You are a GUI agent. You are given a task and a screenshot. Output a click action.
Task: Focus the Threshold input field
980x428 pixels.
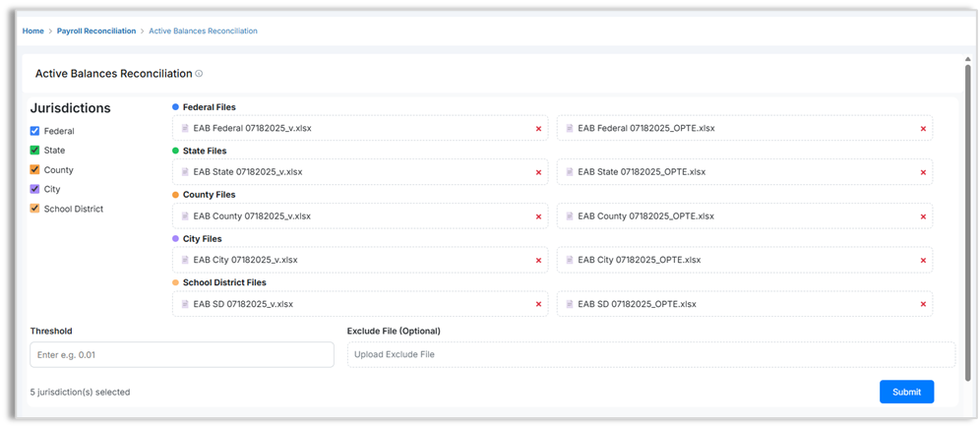[182, 354]
